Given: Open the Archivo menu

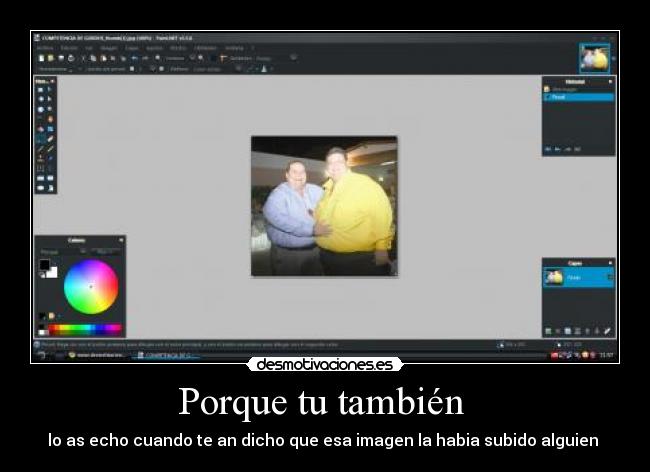Looking at the screenshot, I should pos(45,48).
